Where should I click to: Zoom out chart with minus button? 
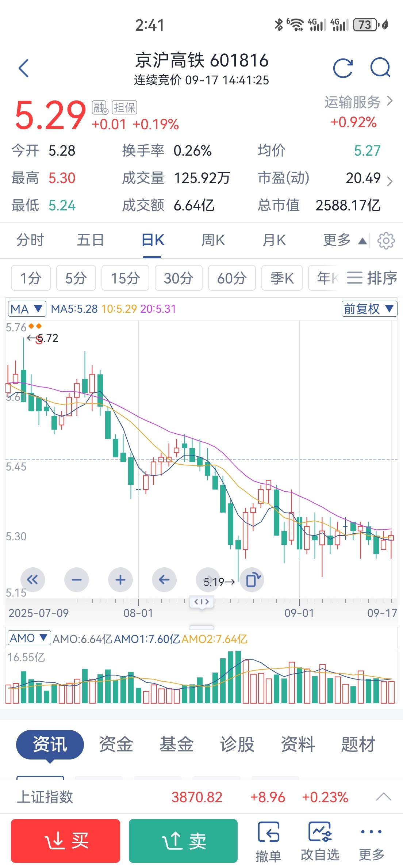(77, 580)
